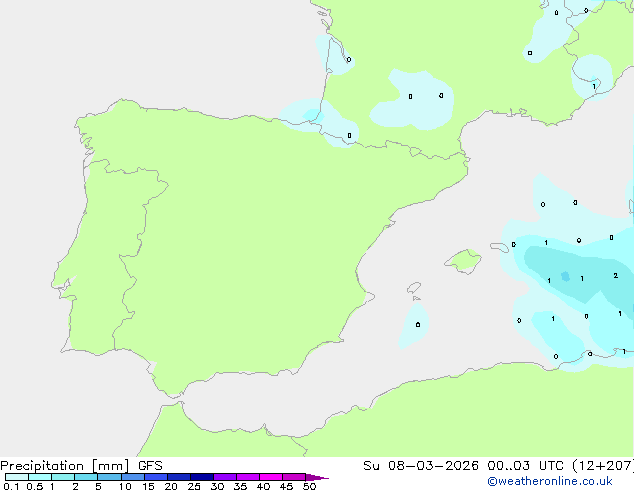Click the 15 mm legend color swatch
634x490 pixels.
pos(155,477)
